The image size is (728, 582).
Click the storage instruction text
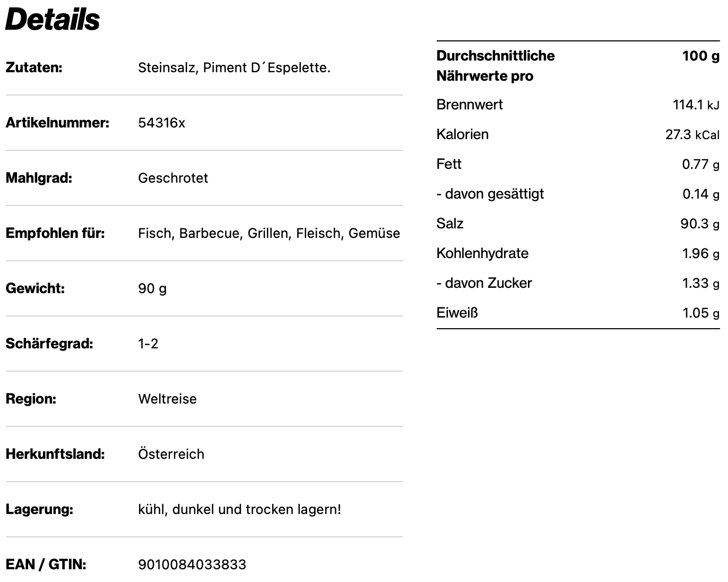point(239,510)
